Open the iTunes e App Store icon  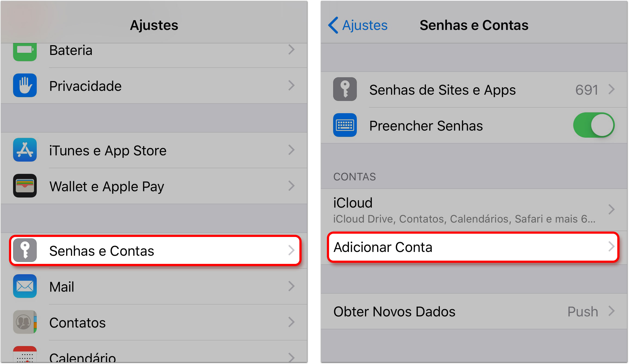pos(25,150)
